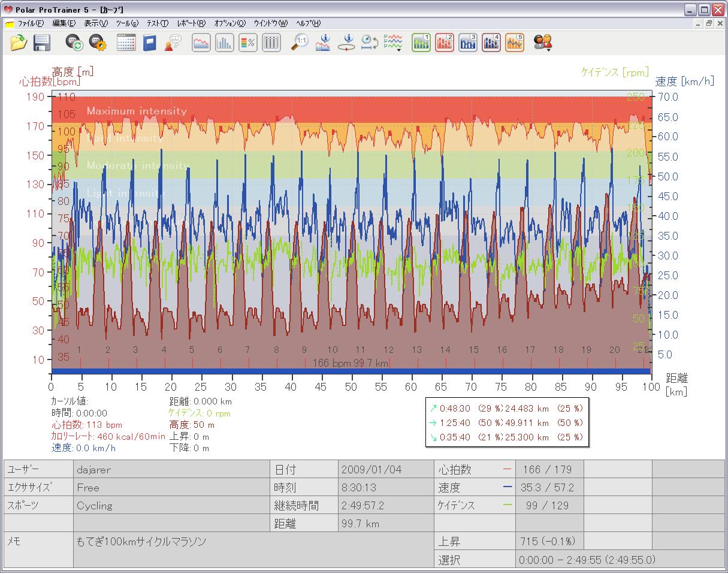
Task: Click the selection range 0:00:00 - 2:49:55
Action: coord(587,560)
